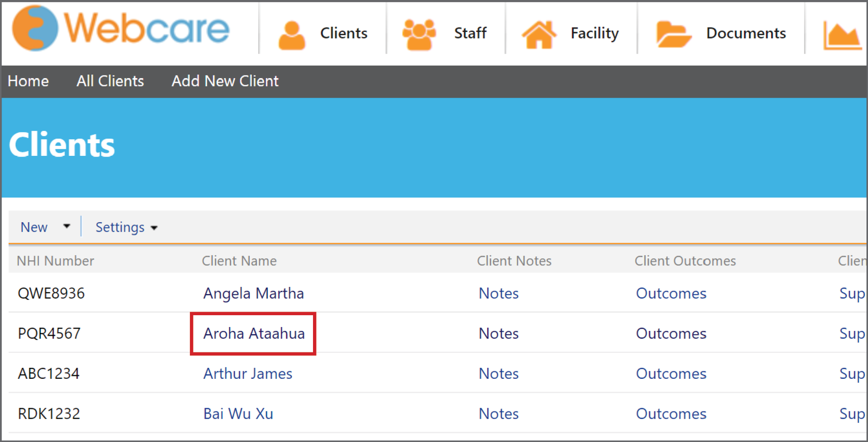
Task: Open the Documents folder icon
Action: click(x=673, y=34)
